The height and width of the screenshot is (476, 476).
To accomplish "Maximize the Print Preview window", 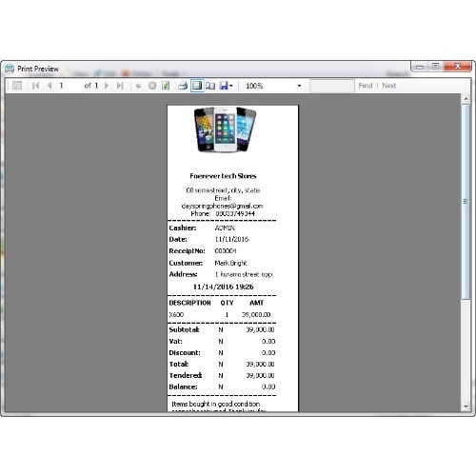I will click(436, 67).
